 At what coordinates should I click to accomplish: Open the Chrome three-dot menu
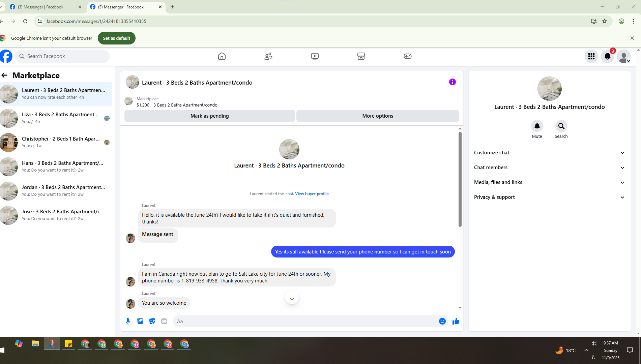[634, 21]
